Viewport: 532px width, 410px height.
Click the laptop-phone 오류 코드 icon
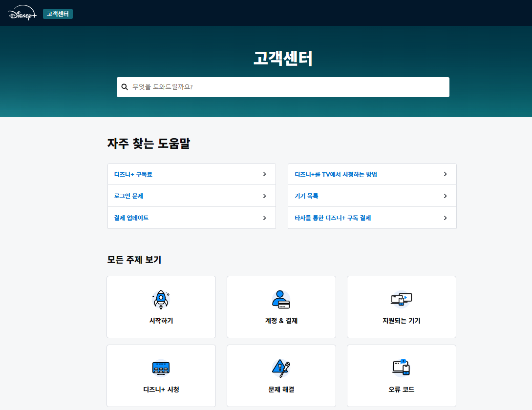click(x=401, y=368)
